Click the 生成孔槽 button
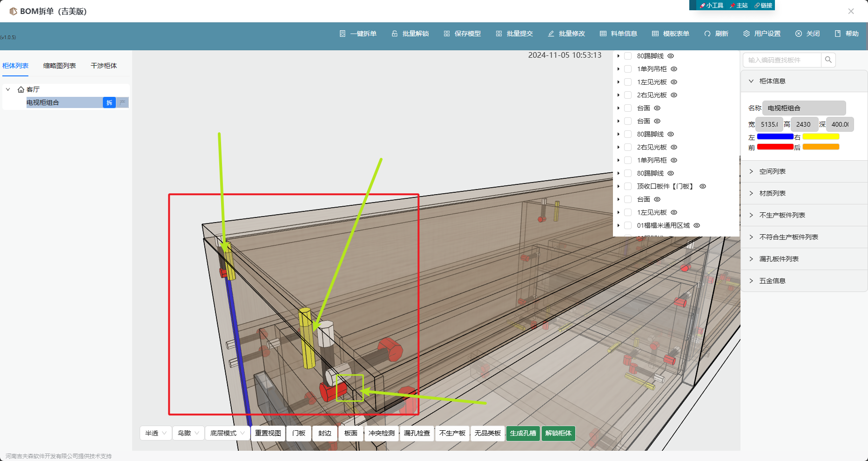Viewport: 868px width, 461px height. 523,433
